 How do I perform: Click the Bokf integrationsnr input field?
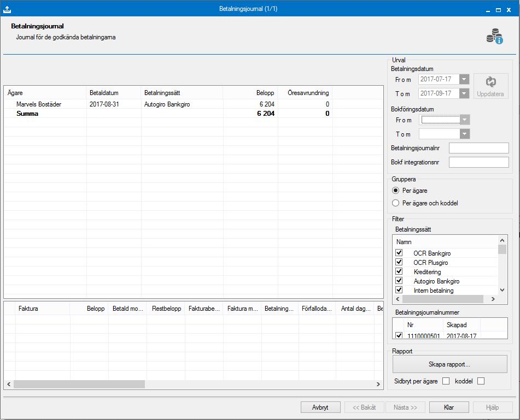tap(478, 162)
